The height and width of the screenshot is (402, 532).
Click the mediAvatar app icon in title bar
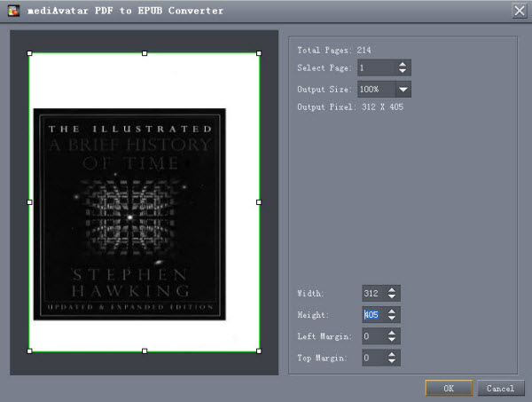pos(14,11)
